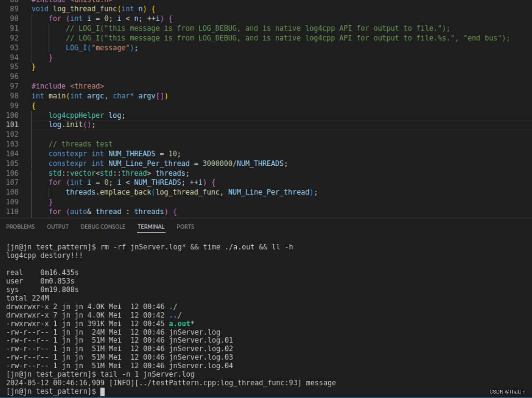The width and height of the screenshot is (532, 398).
Task: Click the 24M jnServer.log listing row
Action: 113,332
